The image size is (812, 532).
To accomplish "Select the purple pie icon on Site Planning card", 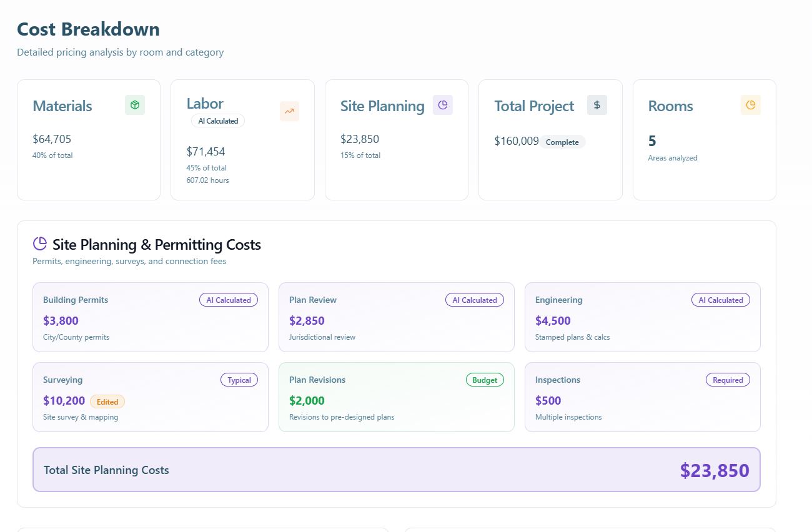I will click(443, 105).
